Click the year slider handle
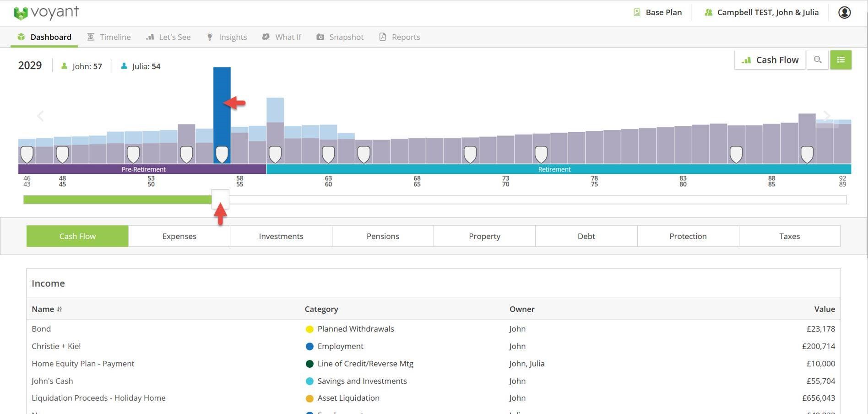Image resolution: width=868 pixels, height=414 pixels. 220,199
